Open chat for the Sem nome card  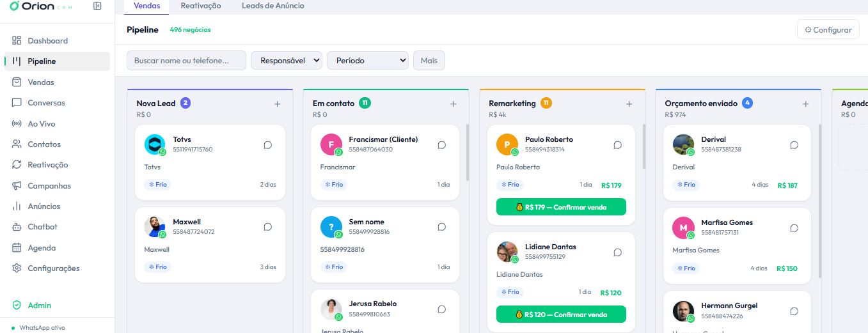(x=441, y=227)
